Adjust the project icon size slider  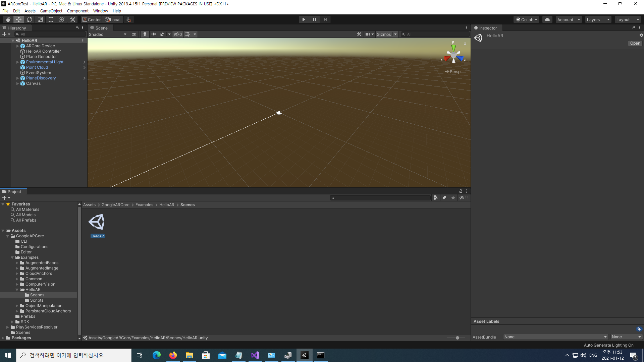[457, 338]
